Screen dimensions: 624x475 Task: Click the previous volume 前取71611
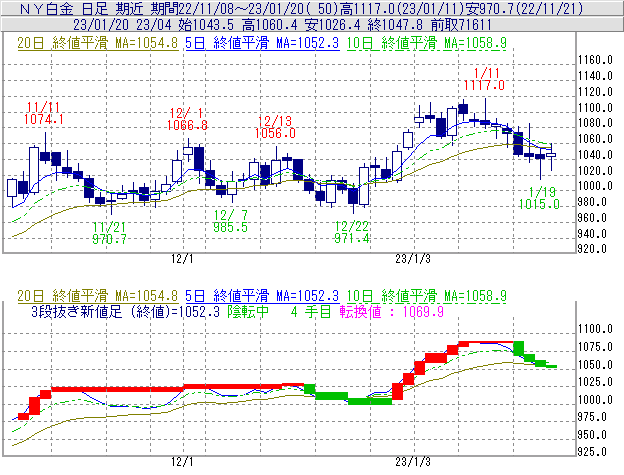point(461,25)
